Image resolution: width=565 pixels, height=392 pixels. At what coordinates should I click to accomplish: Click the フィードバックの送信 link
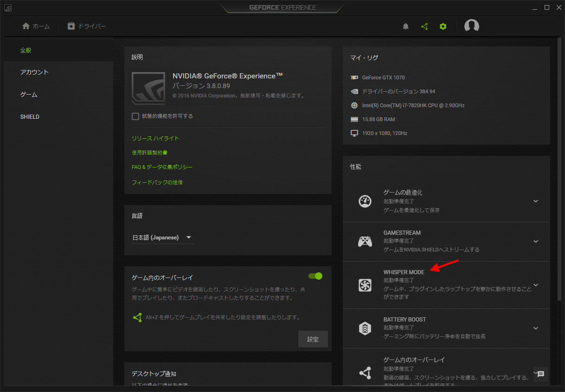(x=157, y=182)
